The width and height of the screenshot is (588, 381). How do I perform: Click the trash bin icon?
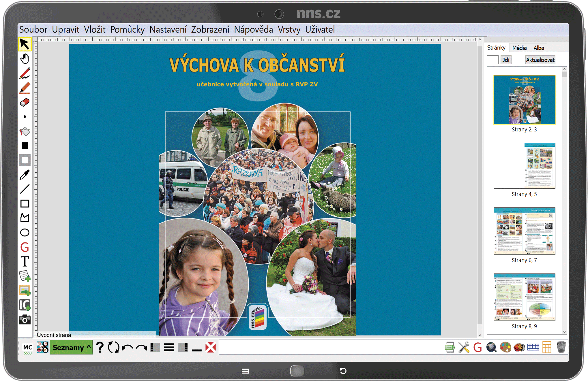point(561,347)
